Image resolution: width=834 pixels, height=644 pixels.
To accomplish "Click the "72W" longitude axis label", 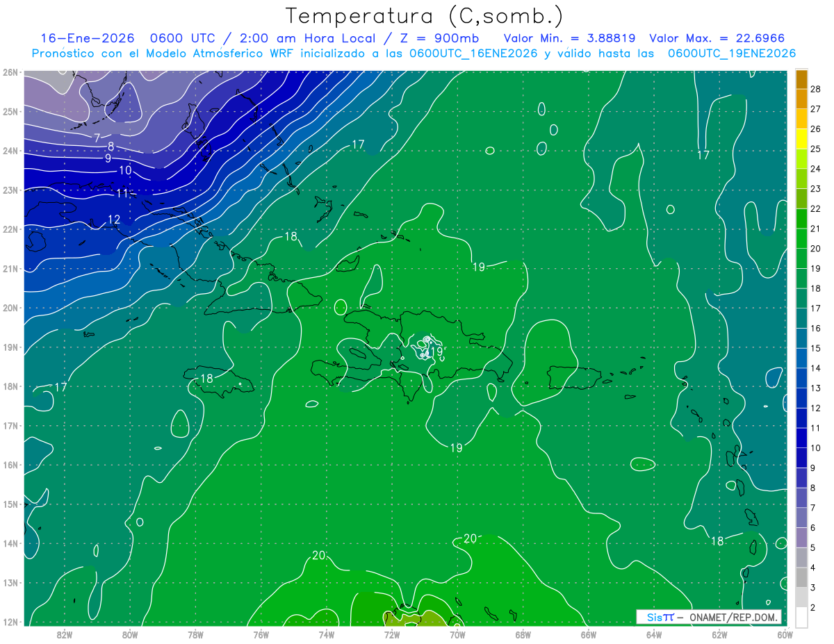I will [x=392, y=634].
